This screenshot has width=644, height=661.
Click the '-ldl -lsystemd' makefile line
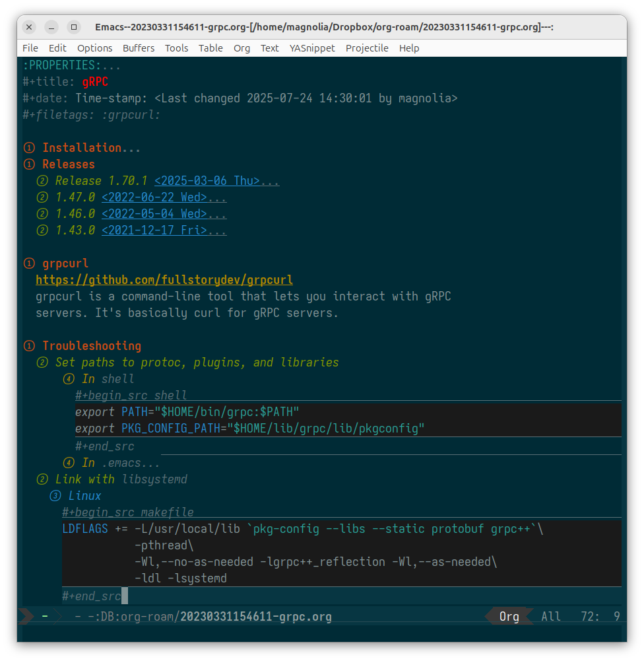coord(181,578)
